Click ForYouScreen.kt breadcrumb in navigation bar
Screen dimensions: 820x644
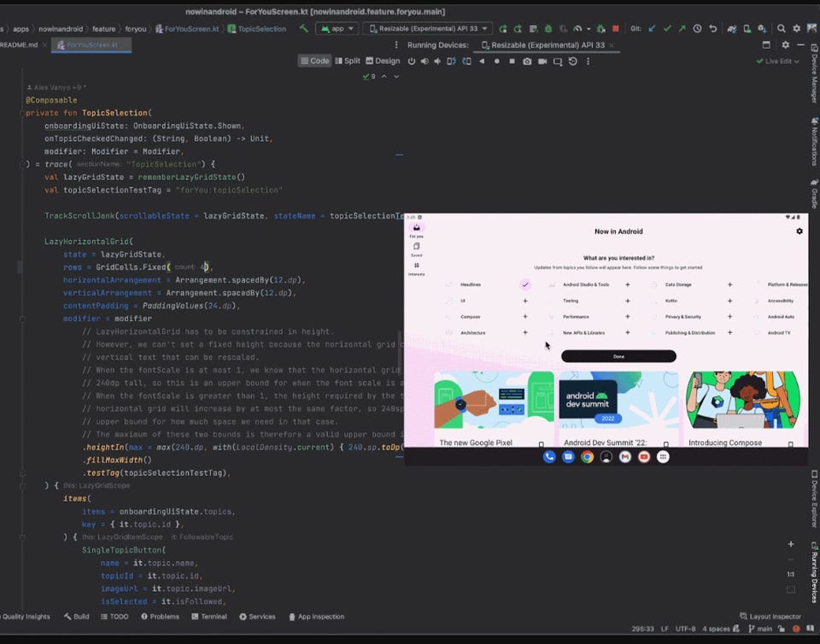pos(187,29)
